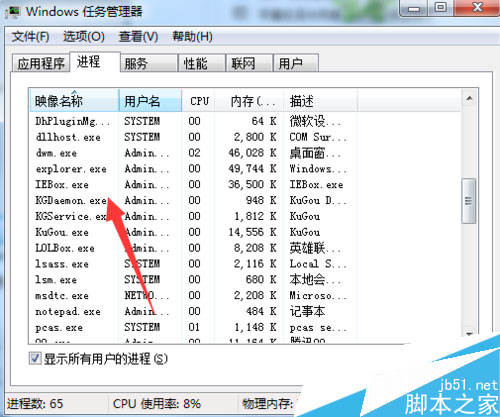Open the 帮助(H) menu
Screen dimensions: 500x417
click(x=192, y=36)
